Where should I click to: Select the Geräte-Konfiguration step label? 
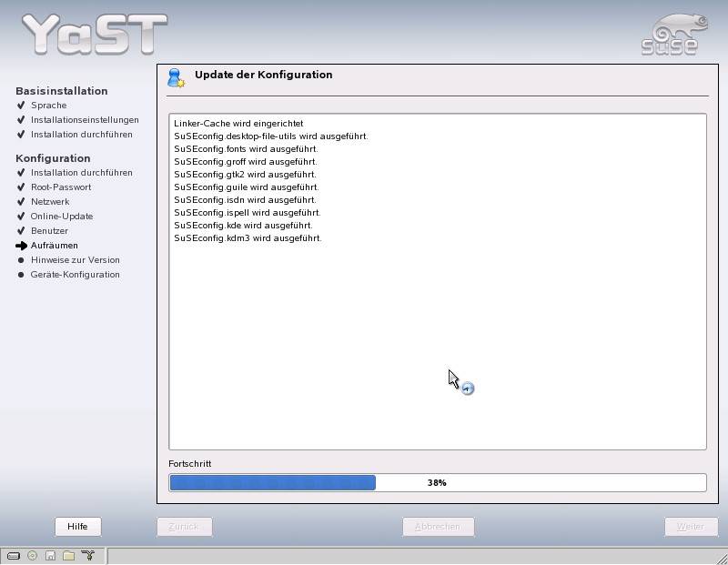pos(76,275)
